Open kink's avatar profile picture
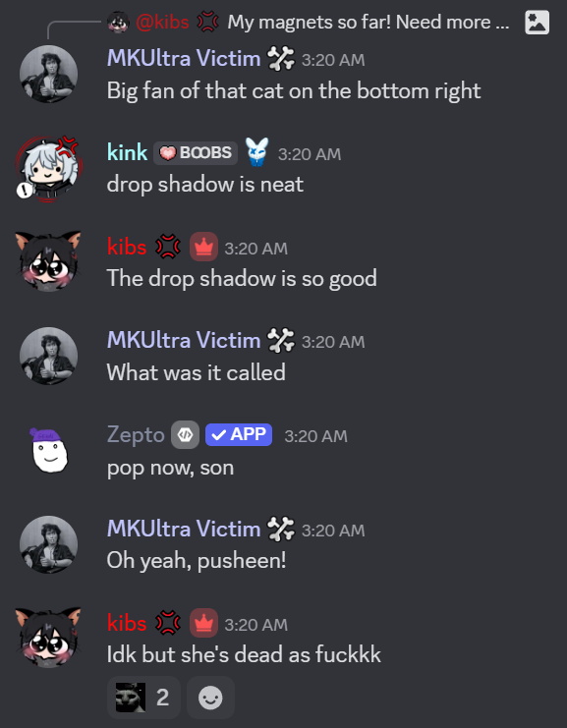 click(x=49, y=169)
